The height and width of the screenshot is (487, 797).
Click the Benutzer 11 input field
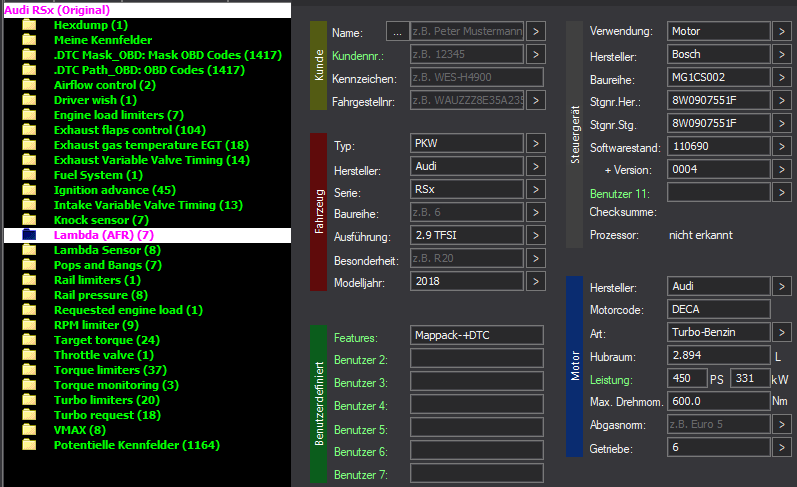pyautogui.click(x=719, y=192)
